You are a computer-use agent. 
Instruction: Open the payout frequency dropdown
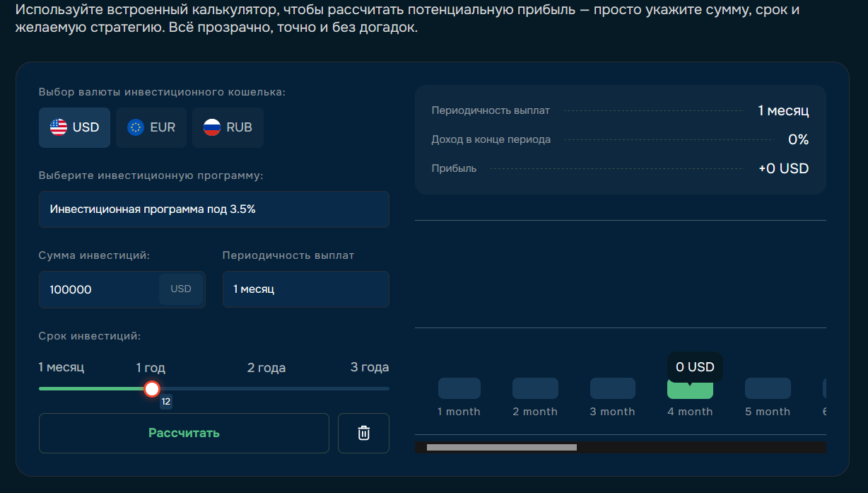[305, 289]
